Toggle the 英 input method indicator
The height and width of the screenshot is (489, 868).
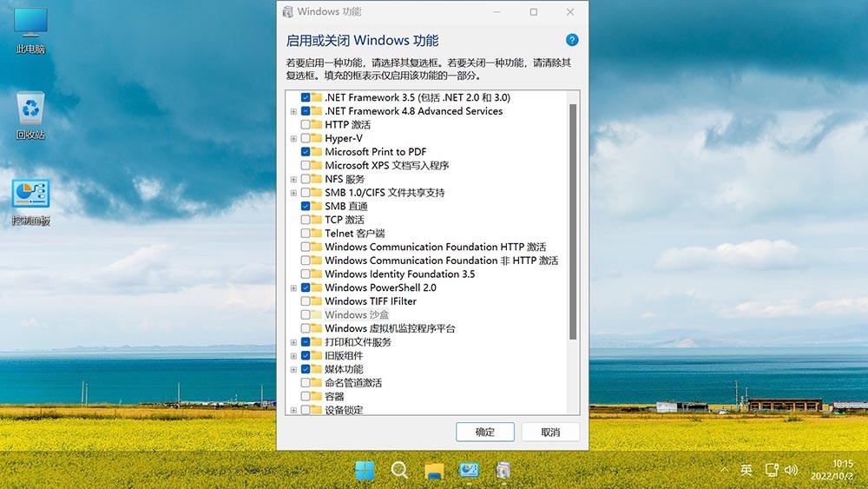click(746, 470)
